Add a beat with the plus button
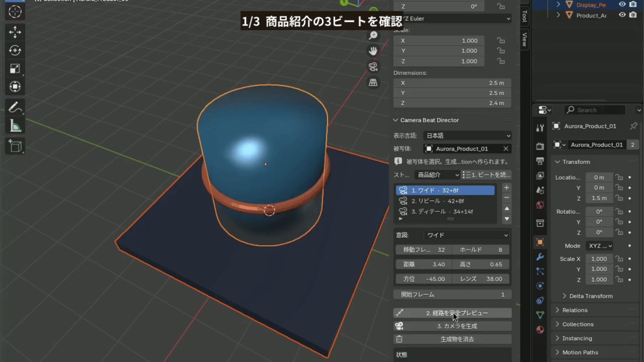This screenshot has width=644, height=362. click(506, 187)
